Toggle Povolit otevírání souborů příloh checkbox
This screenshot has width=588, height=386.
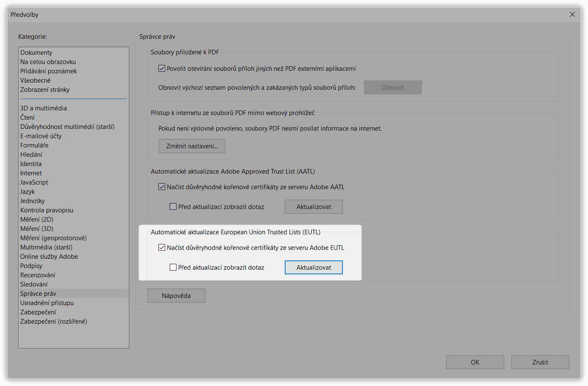[x=162, y=68]
